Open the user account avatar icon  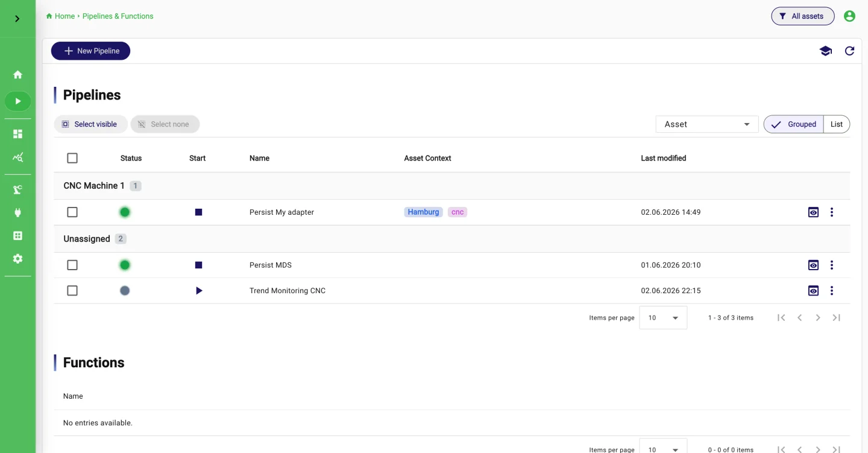pos(849,16)
